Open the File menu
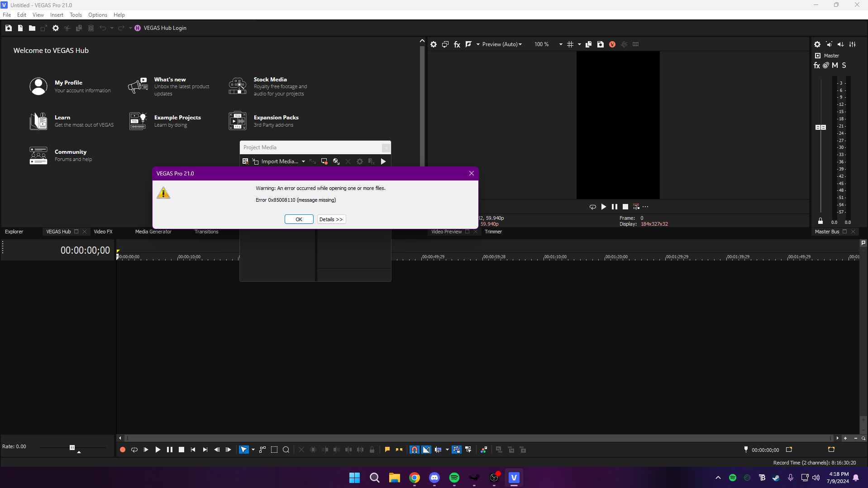 click(x=7, y=15)
